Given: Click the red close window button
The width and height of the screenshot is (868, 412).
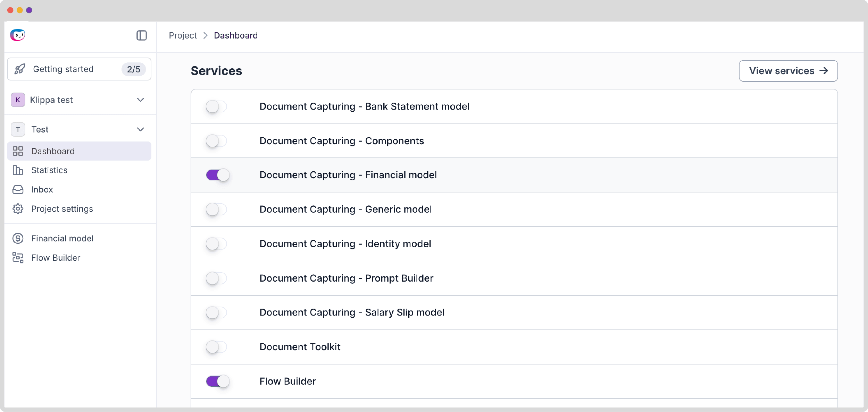Looking at the screenshot, I should point(10,10).
